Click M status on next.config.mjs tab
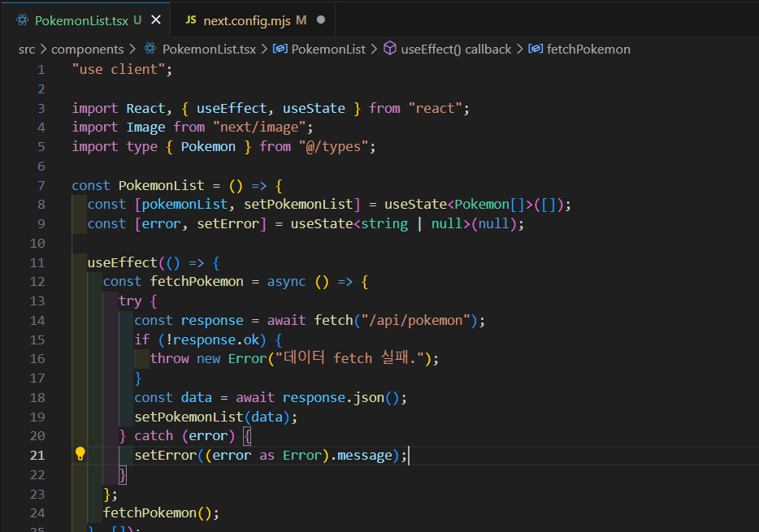Viewport: 759px width, 532px height. [x=301, y=20]
